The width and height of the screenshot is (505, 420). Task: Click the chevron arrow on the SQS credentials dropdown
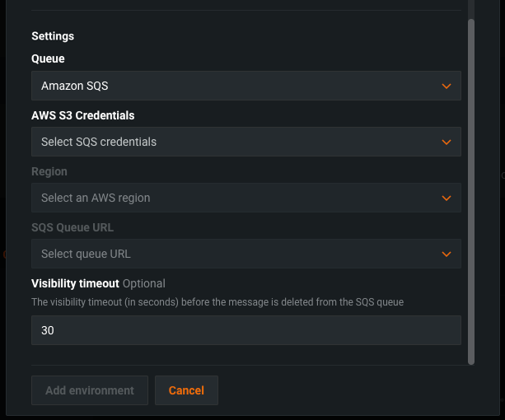pos(446,142)
